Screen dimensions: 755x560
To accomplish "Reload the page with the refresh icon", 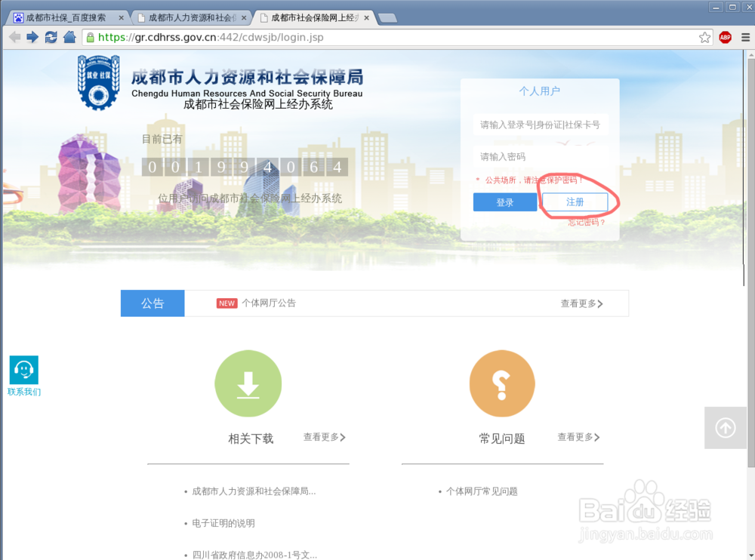I will 51,36.
